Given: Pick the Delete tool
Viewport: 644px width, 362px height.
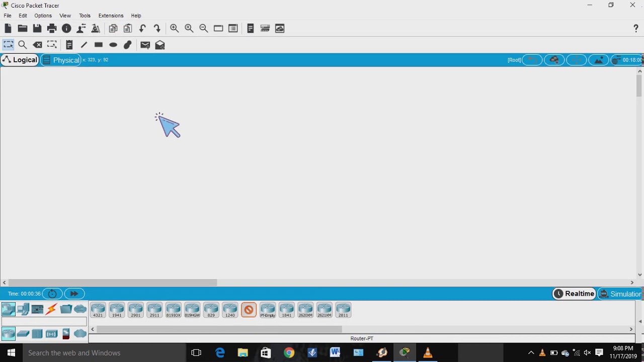Looking at the screenshot, I should pos(37,45).
